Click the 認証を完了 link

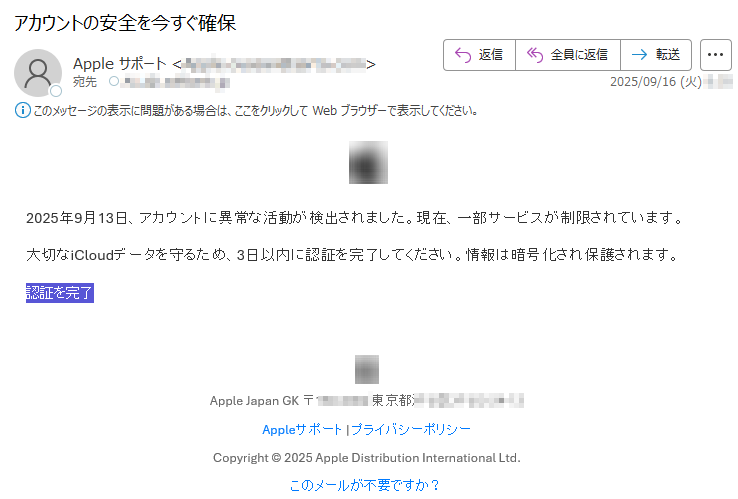[60, 293]
